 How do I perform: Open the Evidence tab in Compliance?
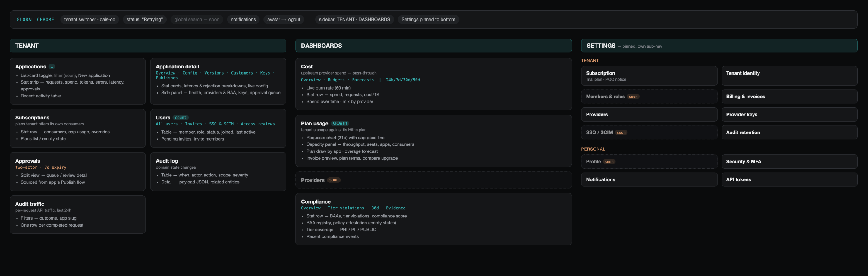(396, 208)
